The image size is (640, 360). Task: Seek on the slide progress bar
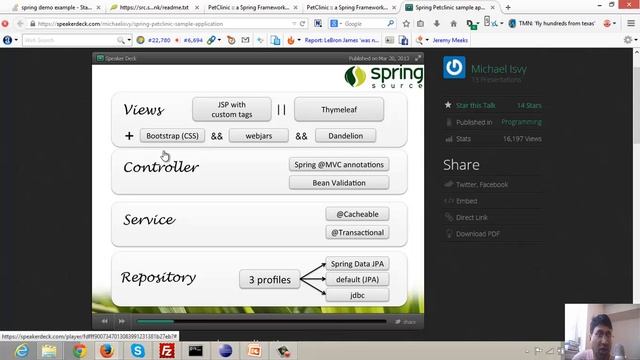tap(261, 322)
